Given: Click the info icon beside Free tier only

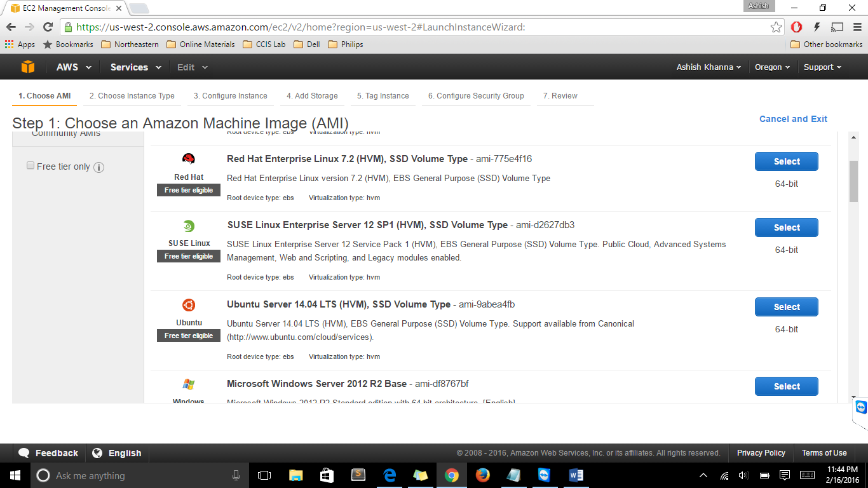Looking at the screenshot, I should [98, 167].
